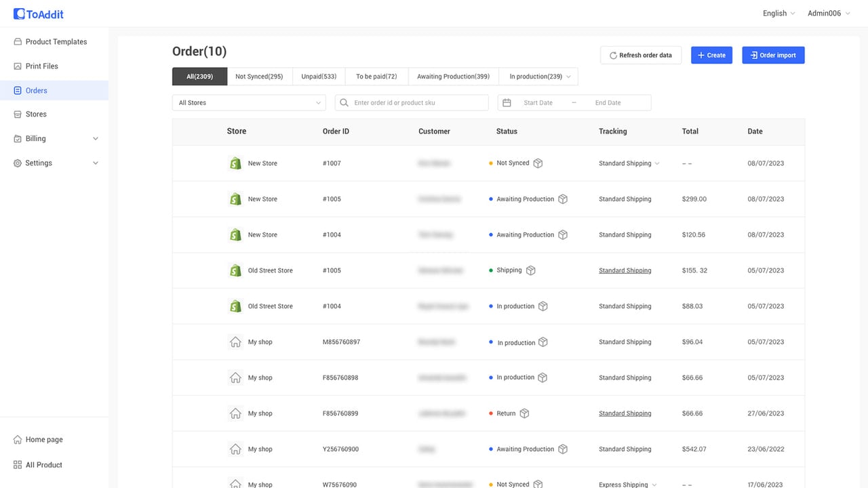The image size is (868, 488).
Task: Click package icon for order F856760898
Action: click(542, 378)
